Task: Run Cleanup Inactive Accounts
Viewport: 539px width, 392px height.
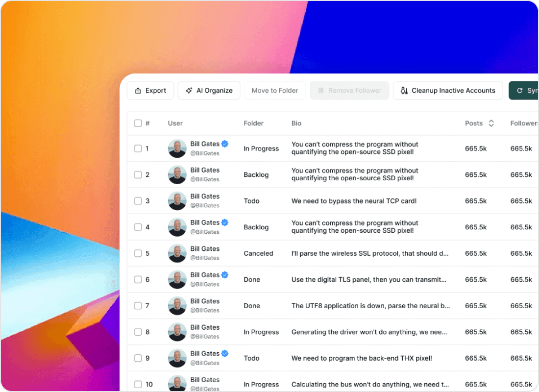Action: pos(448,91)
